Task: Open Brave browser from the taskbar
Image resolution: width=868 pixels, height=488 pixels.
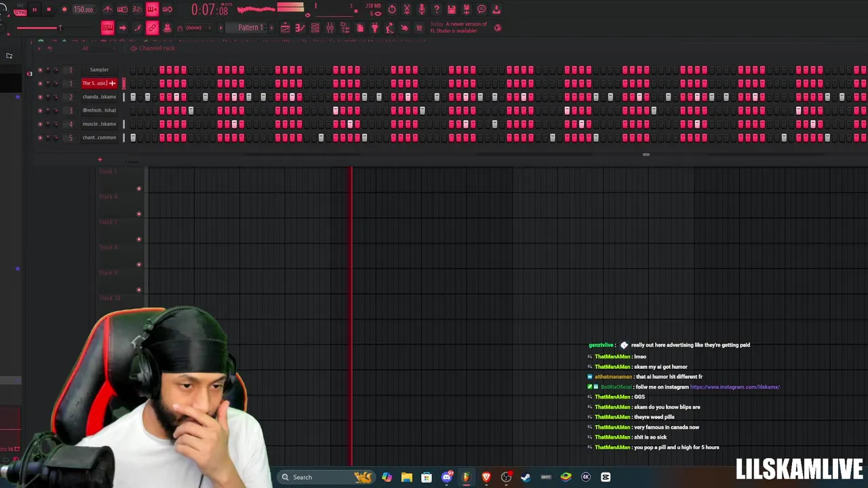Action: pyautogui.click(x=486, y=477)
